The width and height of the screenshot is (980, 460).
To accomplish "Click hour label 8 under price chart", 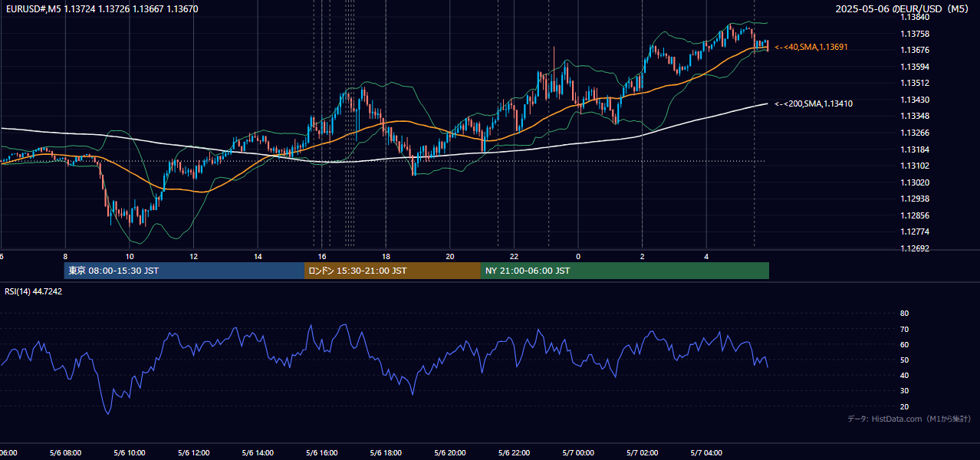I will click(65, 256).
